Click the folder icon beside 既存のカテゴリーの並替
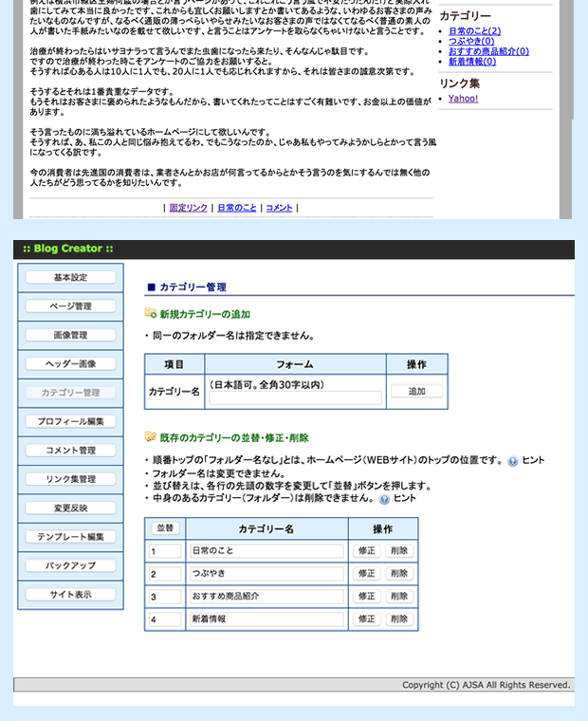Screen dimensions: 588x721 151,436
